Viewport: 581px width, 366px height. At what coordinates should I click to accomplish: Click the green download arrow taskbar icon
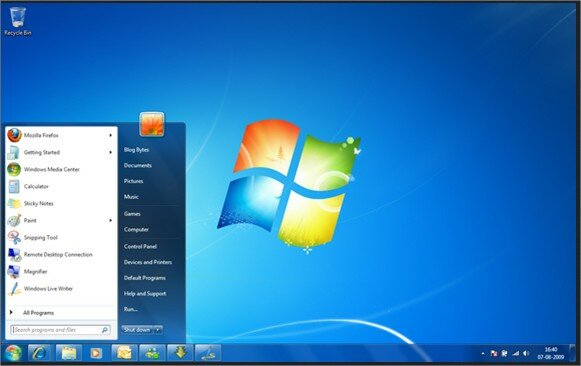(180, 353)
